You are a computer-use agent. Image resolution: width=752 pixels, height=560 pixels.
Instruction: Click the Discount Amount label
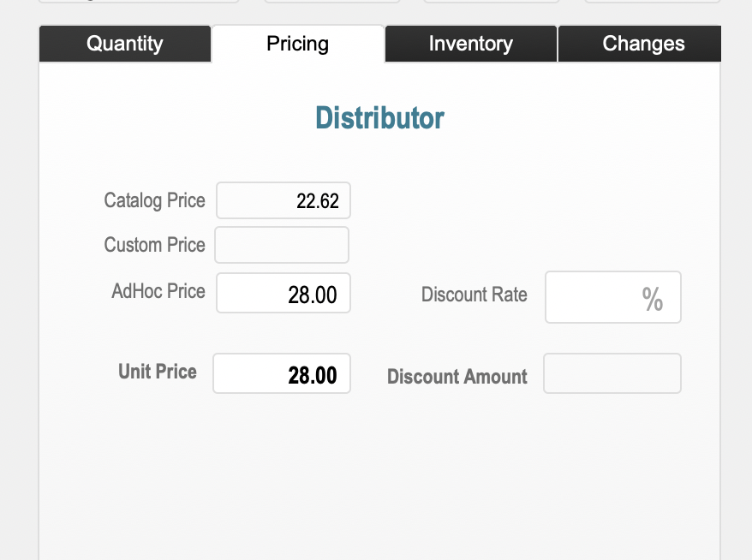pos(457,377)
